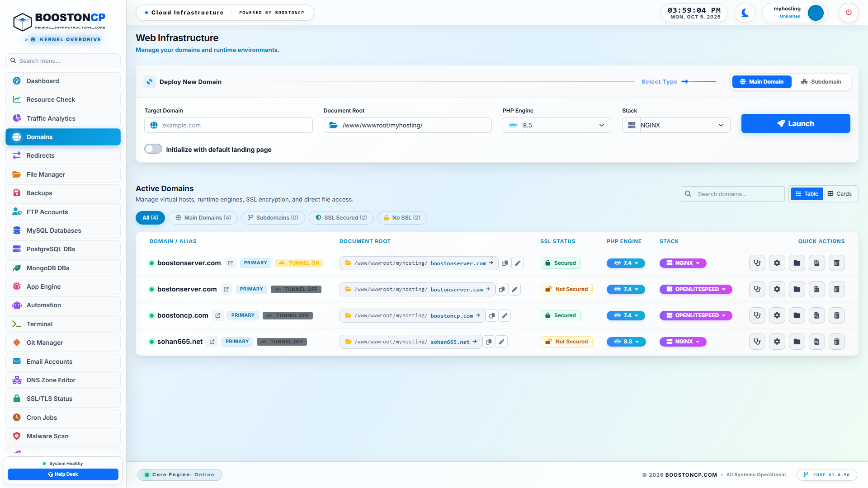The height and width of the screenshot is (488, 868).
Task: Filter by SSL Secured (2) tab
Action: coord(341,218)
